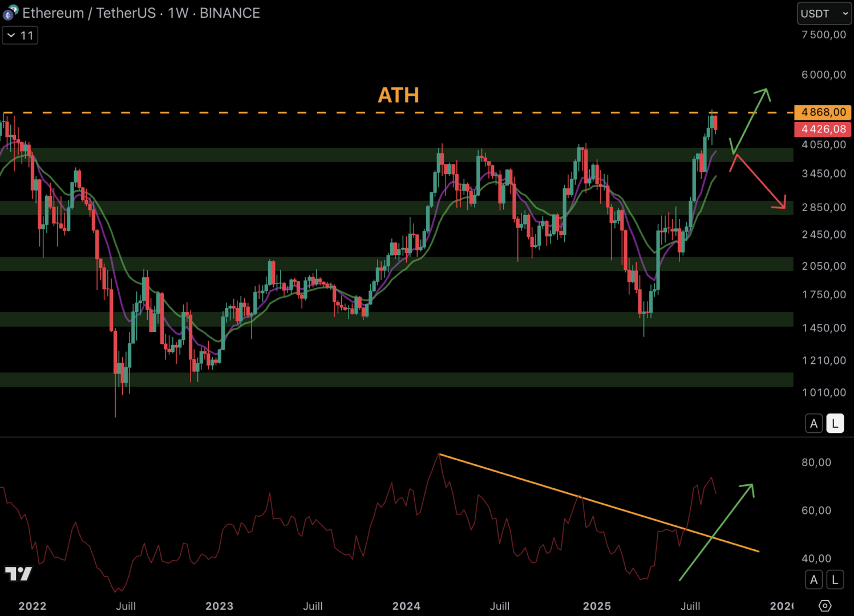Image resolution: width=854 pixels, height=616 pixels.
Task: Select the orange 4 868,00 price label
Action: pos(823,112)
